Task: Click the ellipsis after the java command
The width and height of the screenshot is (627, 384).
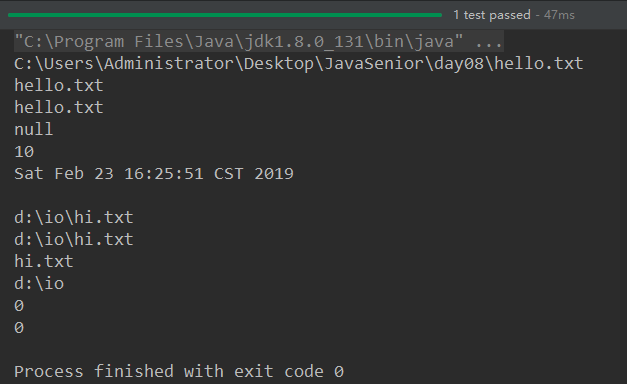Action: coord(488,42)
